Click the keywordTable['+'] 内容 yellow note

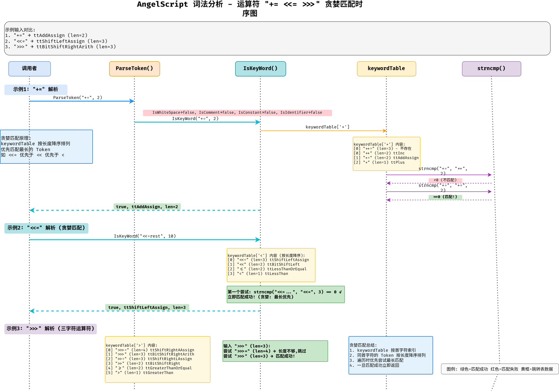(386, 154)
